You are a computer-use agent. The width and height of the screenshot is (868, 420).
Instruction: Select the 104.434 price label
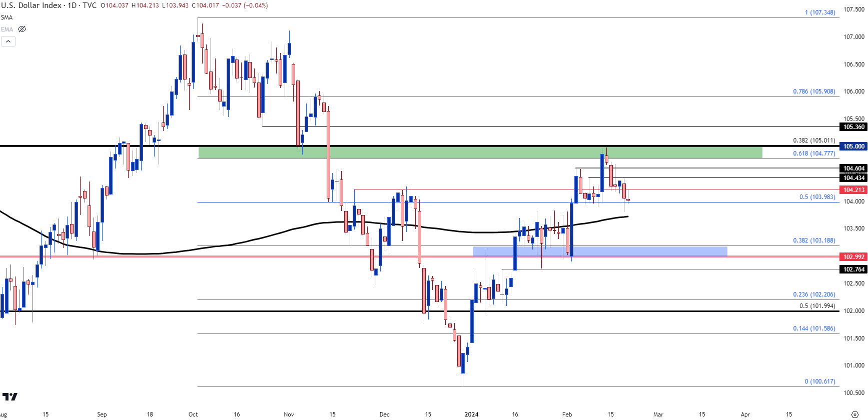click(854, 178)
